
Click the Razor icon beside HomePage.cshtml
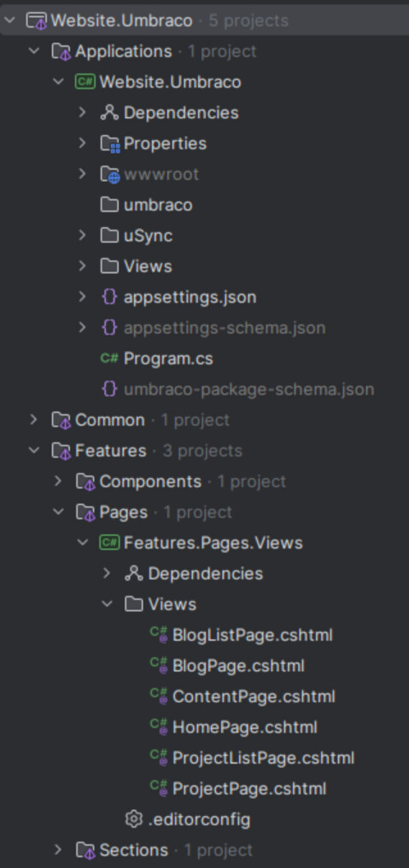coord(159,726)
